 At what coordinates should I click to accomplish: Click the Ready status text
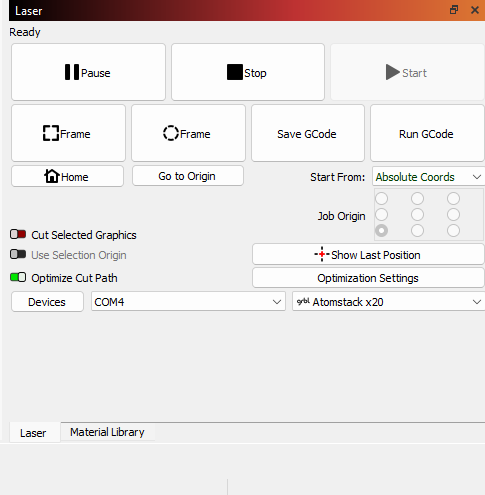pyautogui.click(x=25, y=32)
